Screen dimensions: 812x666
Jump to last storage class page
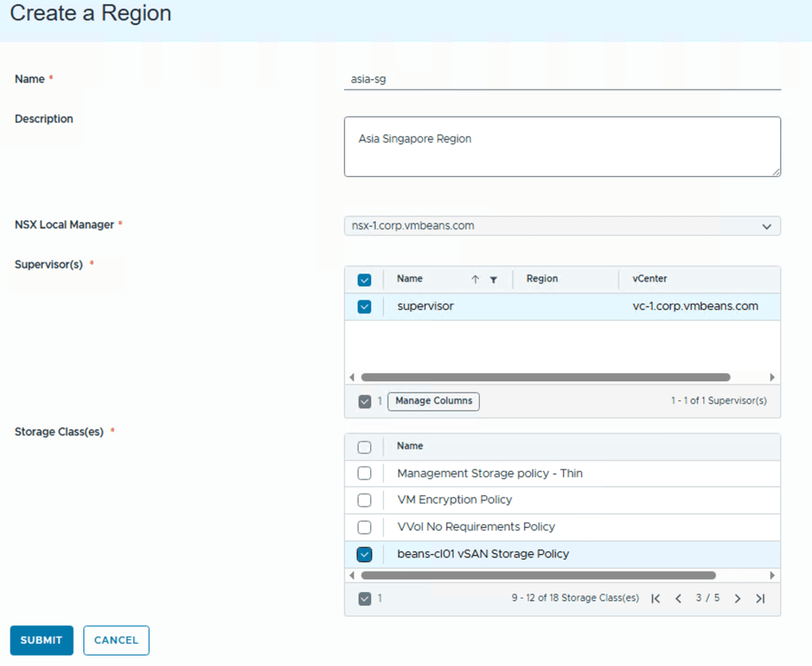pos(760,599)
